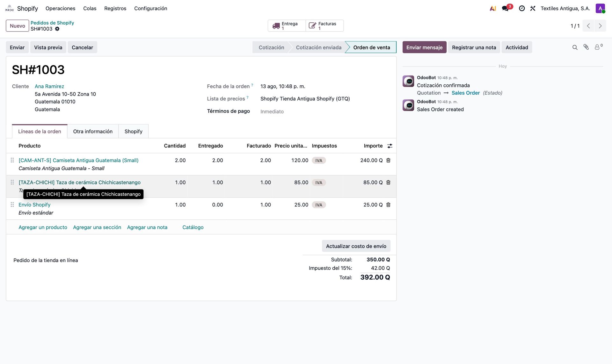Grab the Camiseta line drag handle

click(x=12, y=160)
